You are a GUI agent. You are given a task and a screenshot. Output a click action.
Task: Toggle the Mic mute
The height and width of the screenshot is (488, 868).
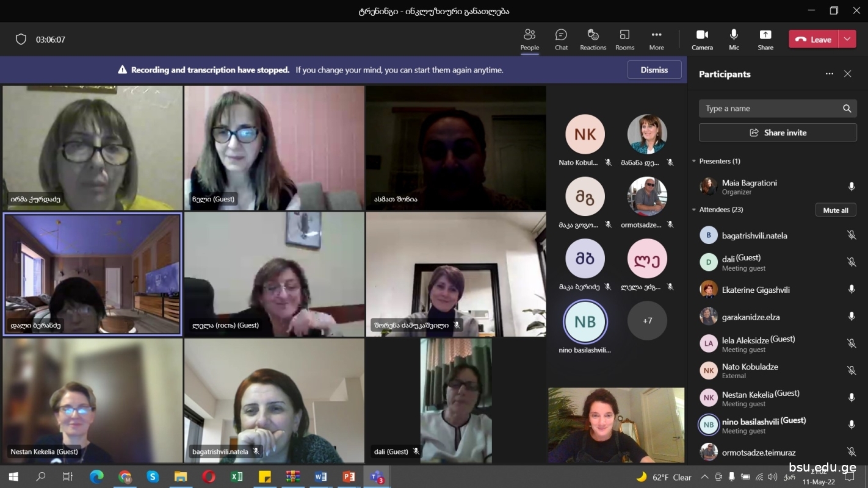[734, 40]
